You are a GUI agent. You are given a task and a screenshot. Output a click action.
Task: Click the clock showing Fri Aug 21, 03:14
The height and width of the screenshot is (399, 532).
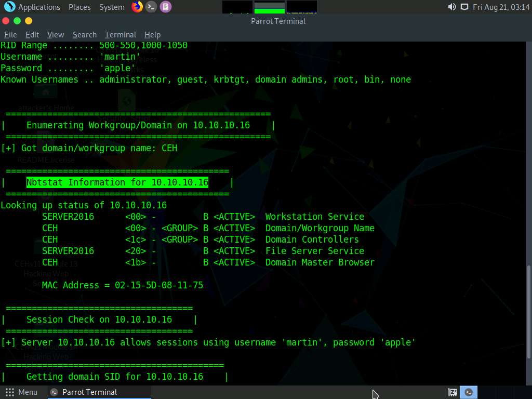[x=501, y=7]
